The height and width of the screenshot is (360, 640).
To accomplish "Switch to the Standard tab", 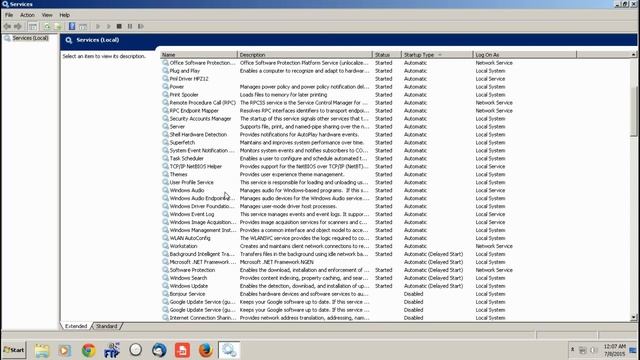I will 107,326.
